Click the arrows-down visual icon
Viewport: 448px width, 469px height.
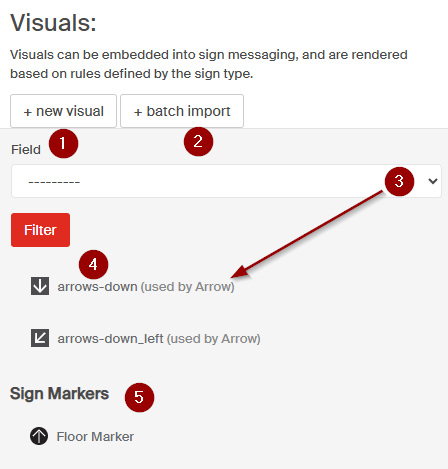40,286
